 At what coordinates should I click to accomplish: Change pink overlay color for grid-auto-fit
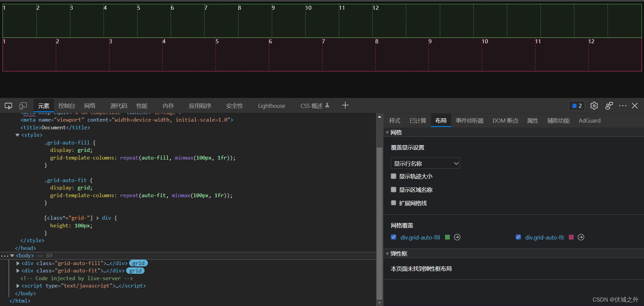pyautogui.click(x=571, y=237)
